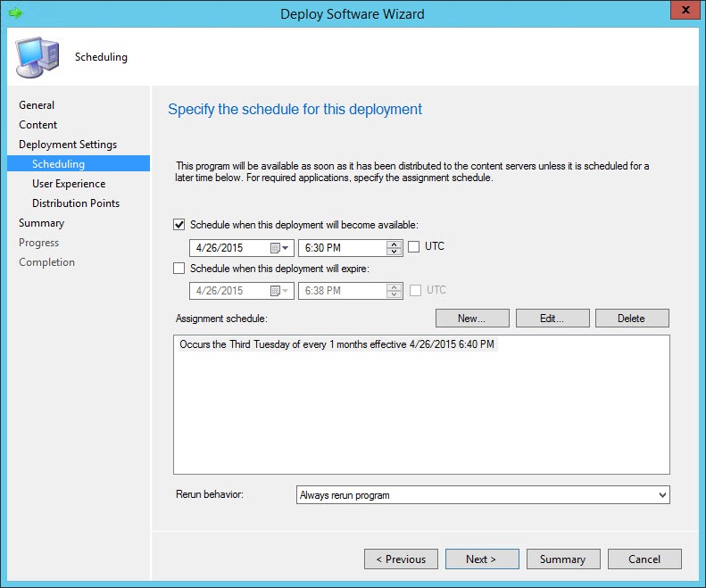Screen dimensions: 706x588
Task: Enable Schedule when this deployment will expire
Action: coord(179,268)
